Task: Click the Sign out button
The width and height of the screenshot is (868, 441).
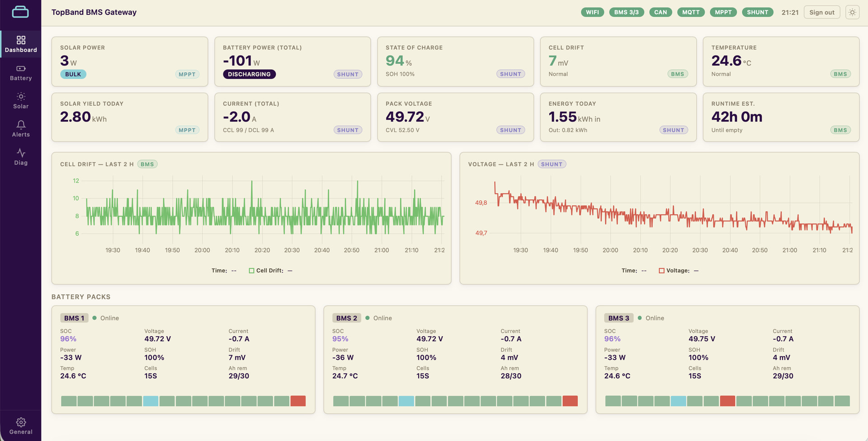Action: (x=821, y=12)
